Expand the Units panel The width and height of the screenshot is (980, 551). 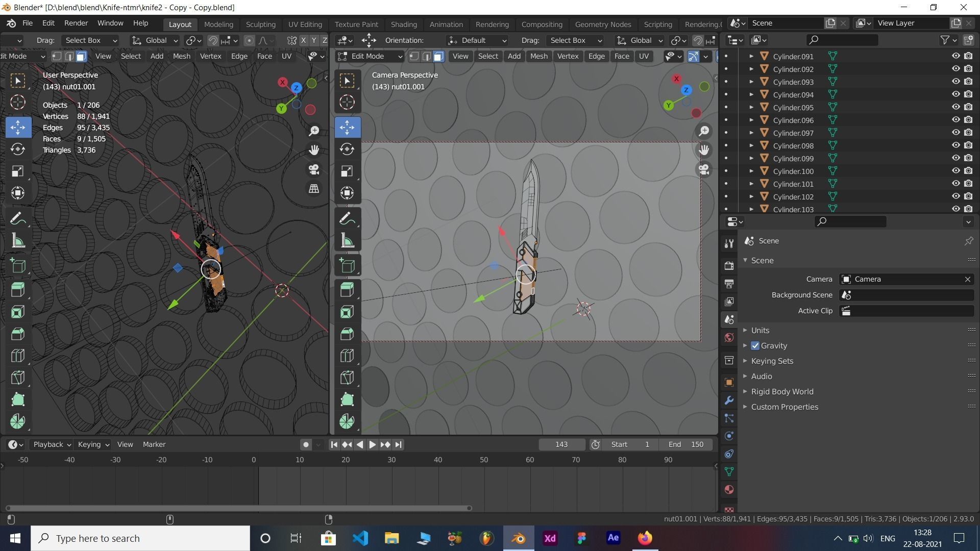tap(760, 331)
